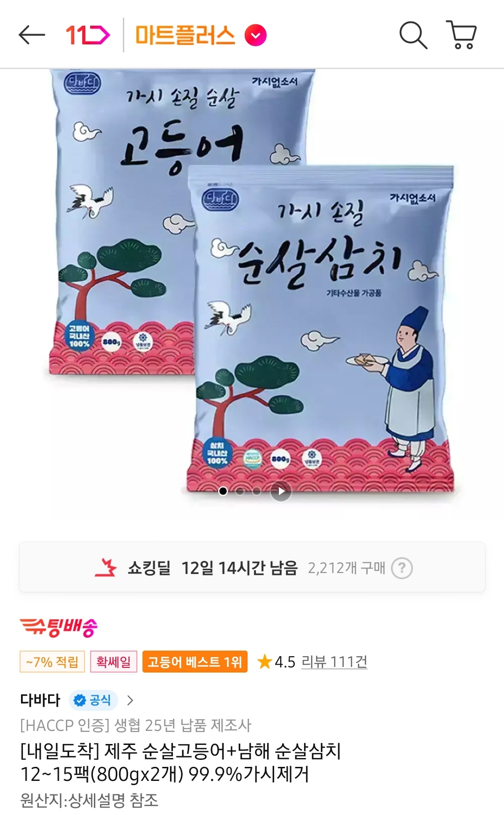This screenshot has height=815, width=504.
Task: Tap the ~7% 적립 tag
Action: click(x=52, y=661)
